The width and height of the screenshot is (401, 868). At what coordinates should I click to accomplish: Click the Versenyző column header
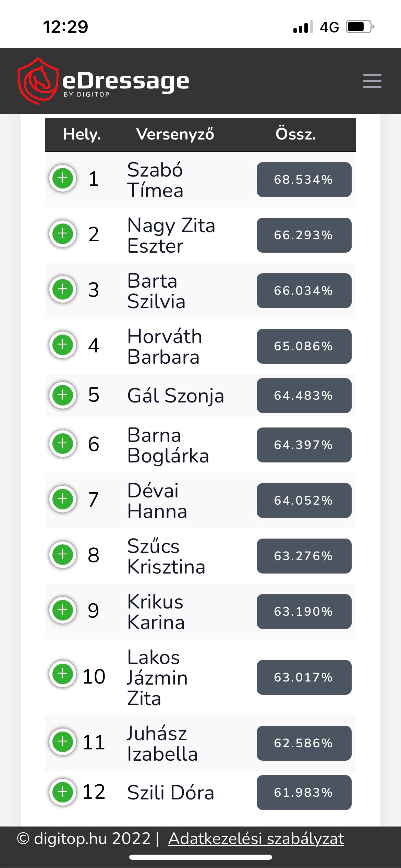[x=175, y=134]
